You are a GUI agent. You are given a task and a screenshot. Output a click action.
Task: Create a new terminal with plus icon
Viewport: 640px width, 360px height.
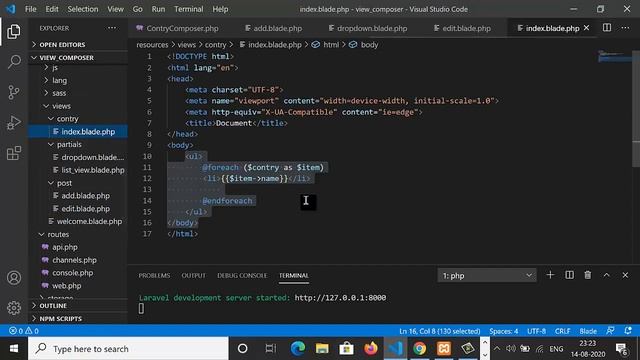(x=550, y=275)
